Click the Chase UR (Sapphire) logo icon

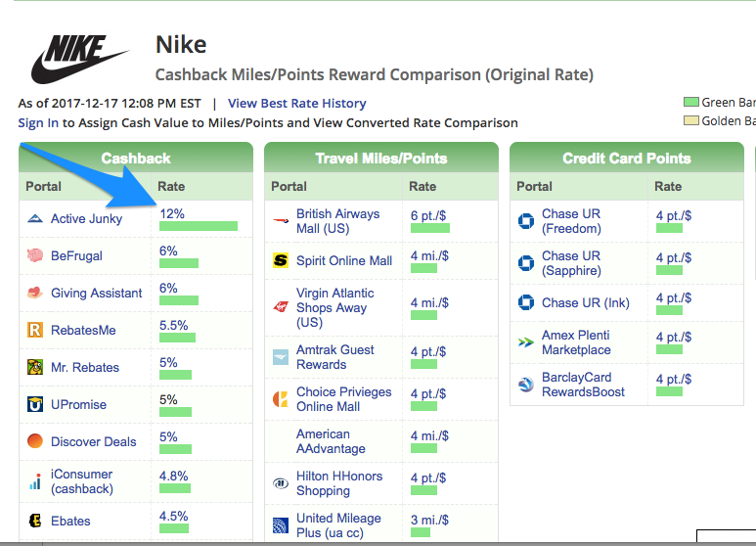[x=526, y=263]
